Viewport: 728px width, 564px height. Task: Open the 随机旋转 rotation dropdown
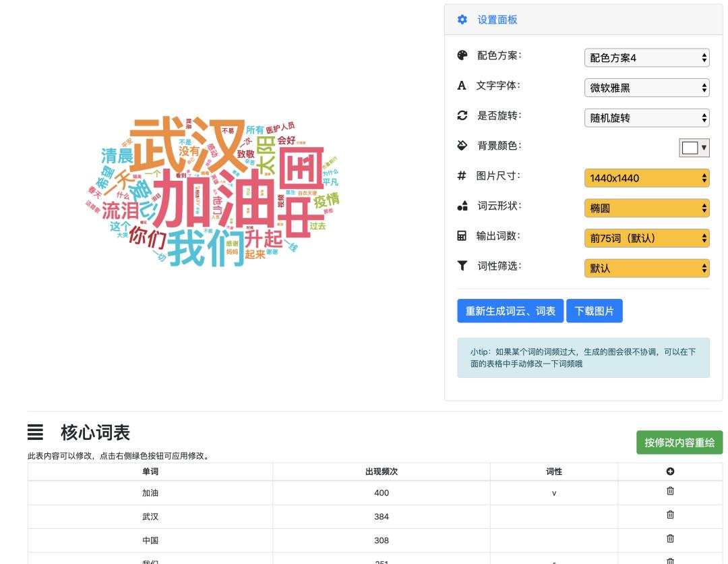click(646, 117)
